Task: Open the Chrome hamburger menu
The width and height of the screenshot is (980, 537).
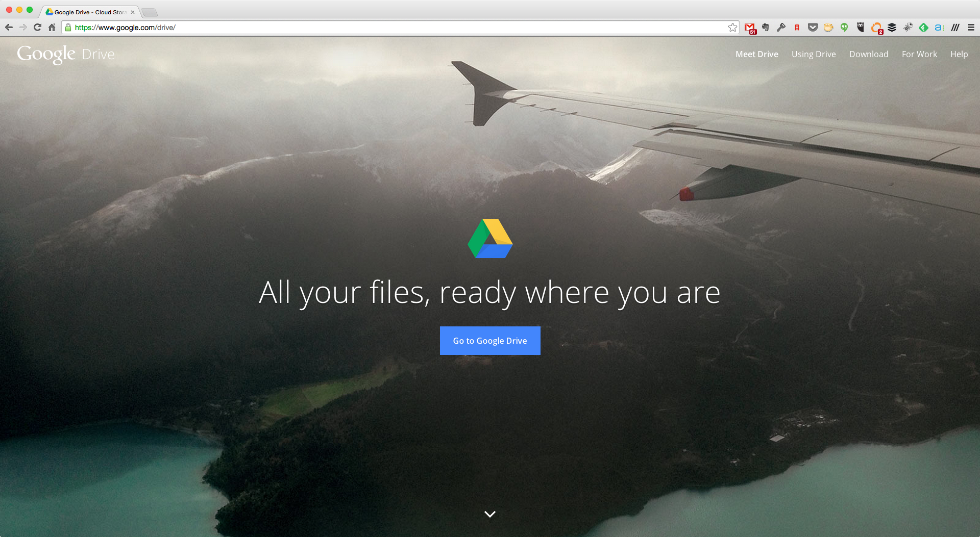Action: pos(971,28)
